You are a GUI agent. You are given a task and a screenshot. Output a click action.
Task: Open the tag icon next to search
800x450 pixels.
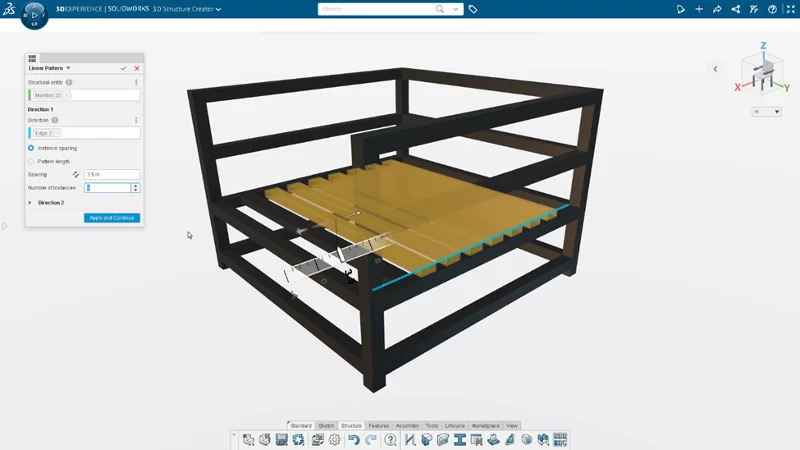pyautogui.click(x=473, y=9)
